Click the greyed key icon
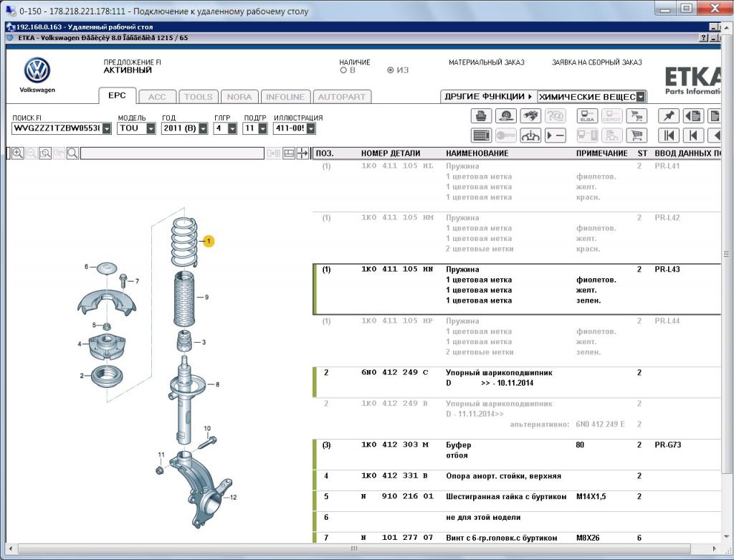This screenshot has height=560, width=734. 505,136
